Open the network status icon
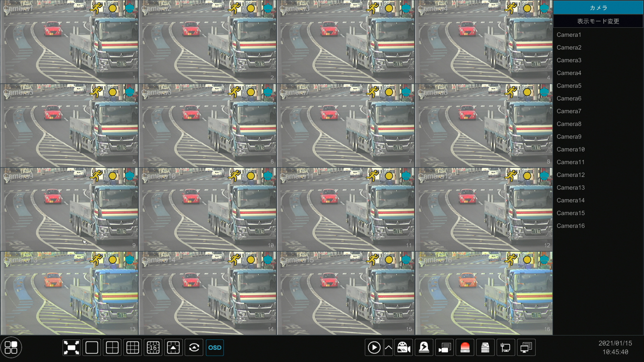Screen dimensions: 644x362 506,348
